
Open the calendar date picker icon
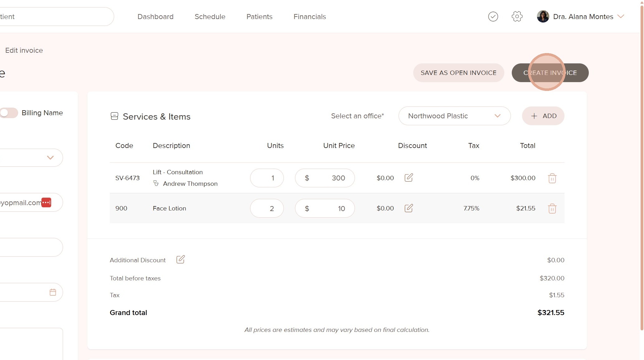coord(53,292)
